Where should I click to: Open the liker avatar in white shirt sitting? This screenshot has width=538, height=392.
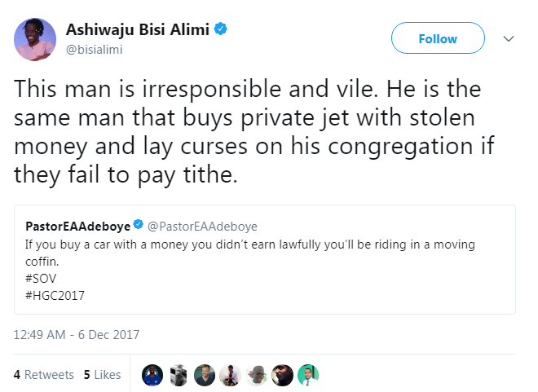230,375
